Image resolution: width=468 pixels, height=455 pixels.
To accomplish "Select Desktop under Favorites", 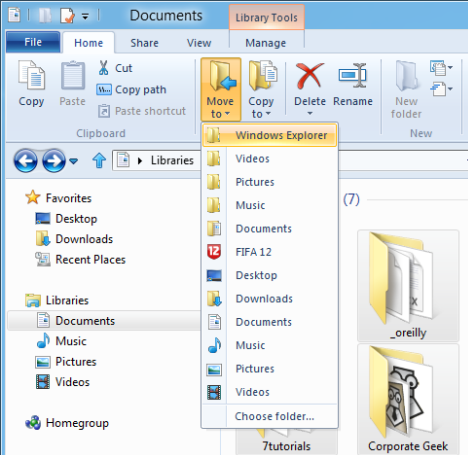I will point(76,219).
